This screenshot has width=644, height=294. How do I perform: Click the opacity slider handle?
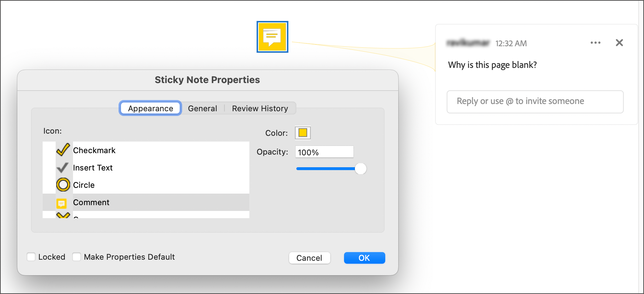click(x=360, y=169)
